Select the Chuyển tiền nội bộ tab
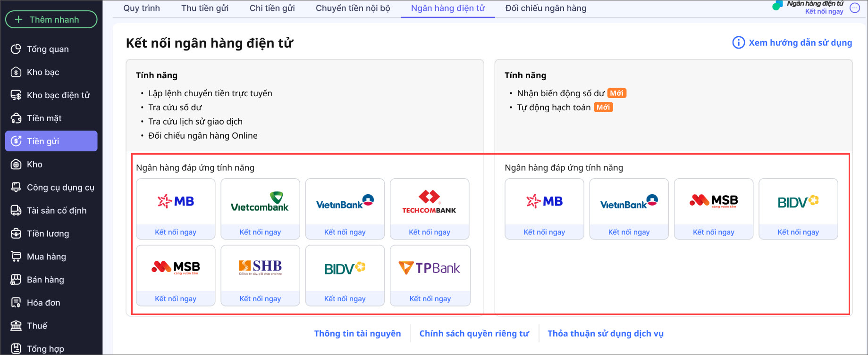 (353, 8)
